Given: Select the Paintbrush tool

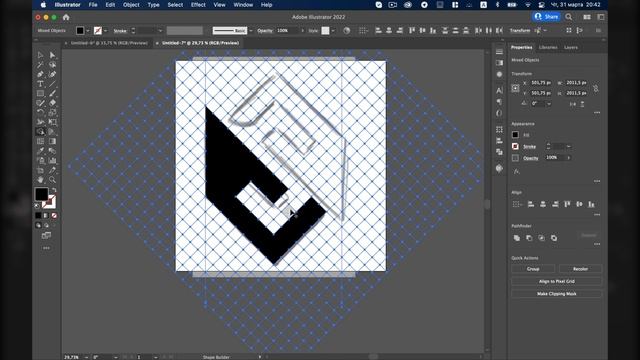Looking at the screenshot, I should point(52,93).
